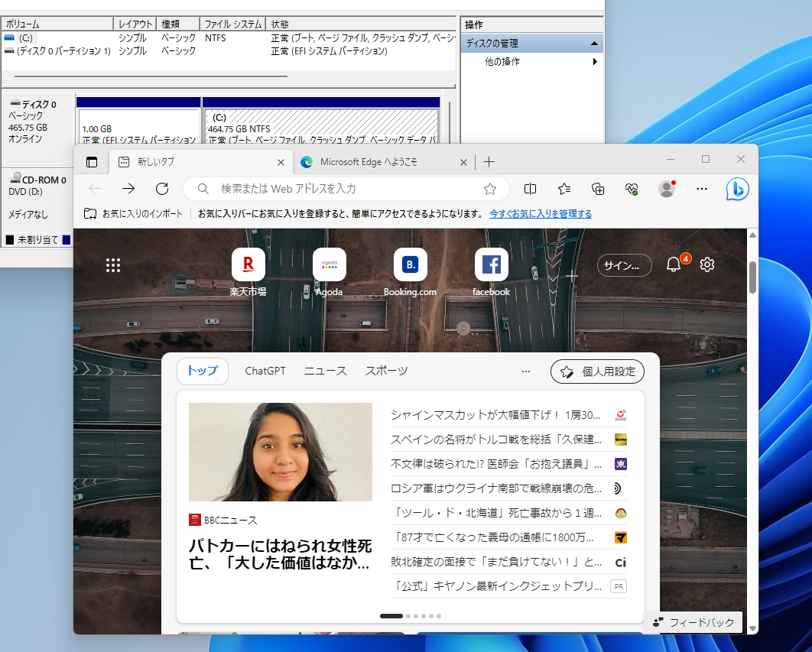
Task: Add a new quick link site
Action: [572, 275]
